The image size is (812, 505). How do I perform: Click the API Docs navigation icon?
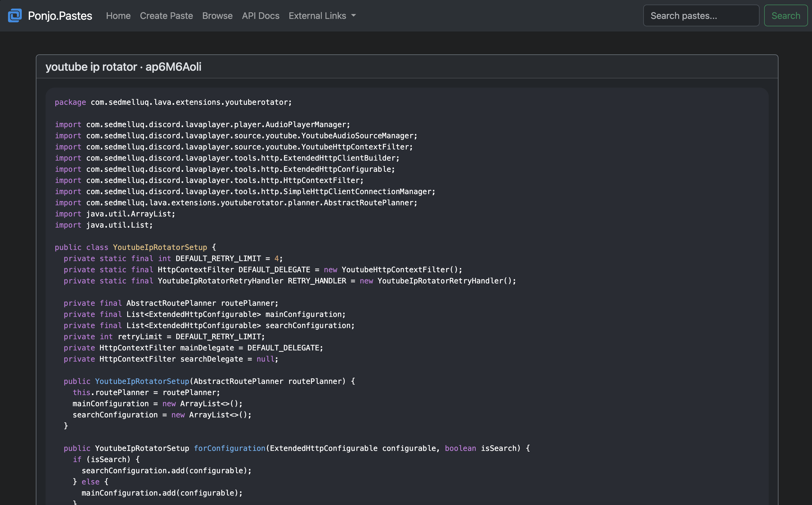point(260,15)
